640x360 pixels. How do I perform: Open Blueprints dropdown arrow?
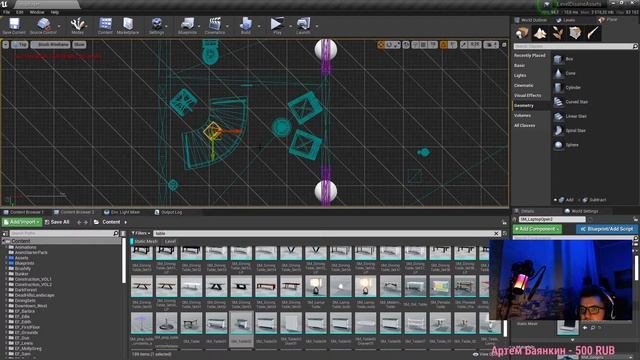[x=199, y=26]
